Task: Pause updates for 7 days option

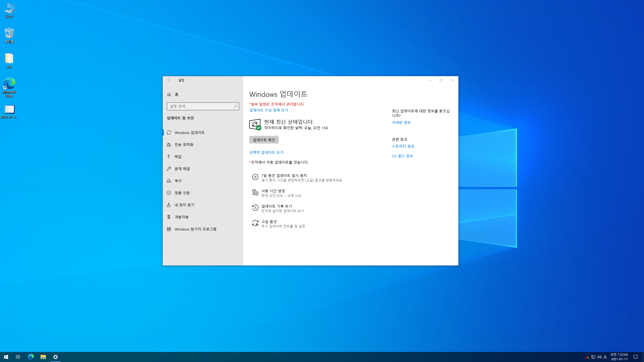Action: pyautogui.click(x=284, y=176)
